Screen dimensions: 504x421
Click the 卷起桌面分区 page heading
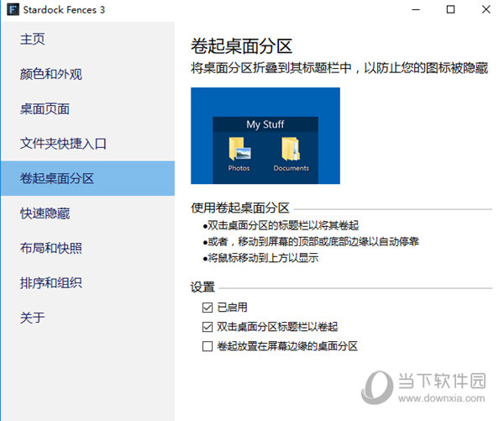(241, 46)
